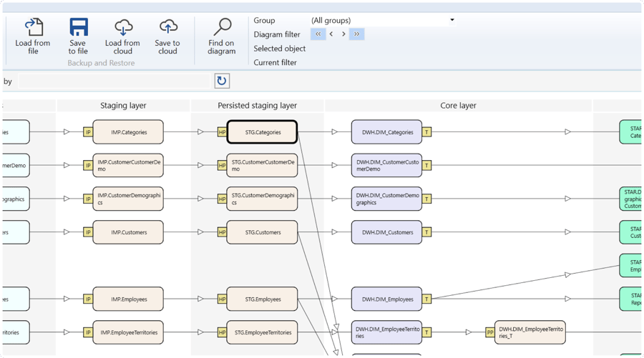Select IMP.Employees node
This screenshot has width=644, height=358.
[128, 299]
